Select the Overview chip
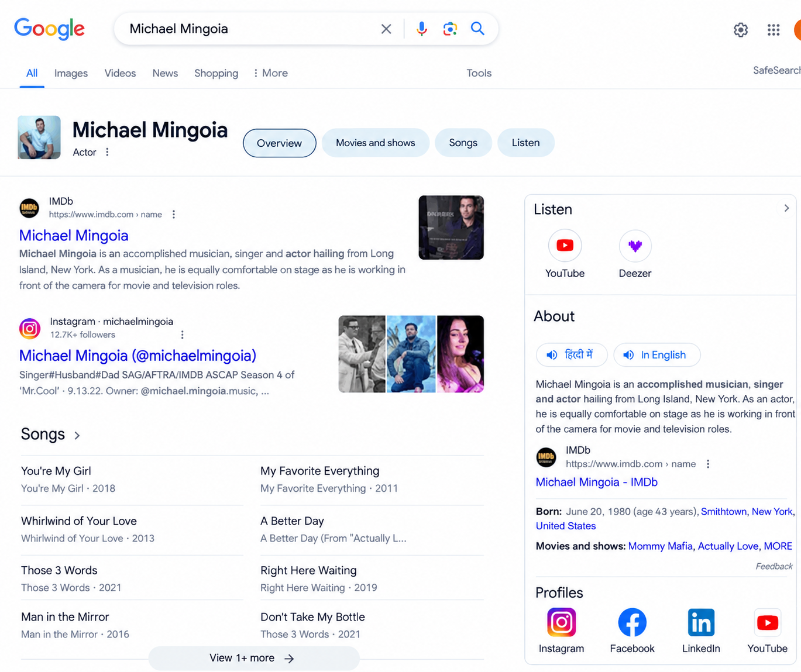This screenshot has height=672, width=801. tap(280, 143)
